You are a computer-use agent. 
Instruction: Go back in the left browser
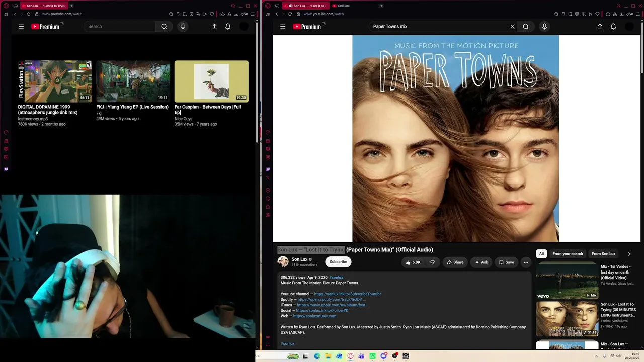[15, 14]
